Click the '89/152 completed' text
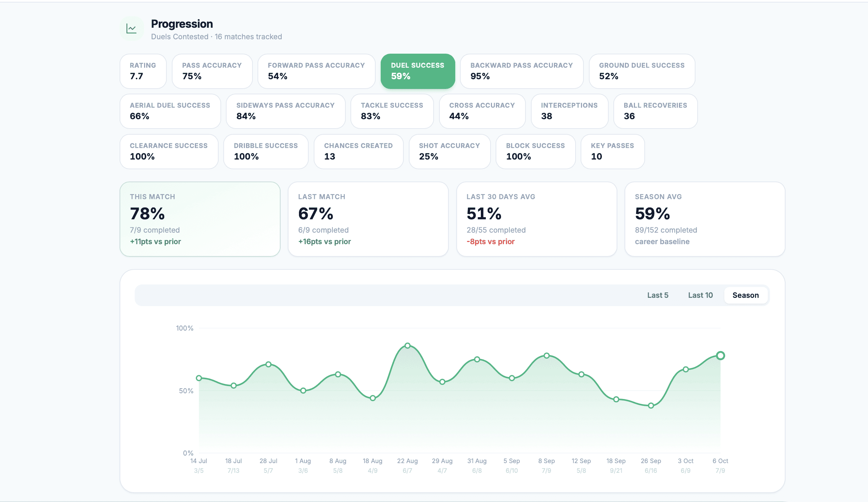Viewport: 868px width, 502px height. (x=666, y=230)
